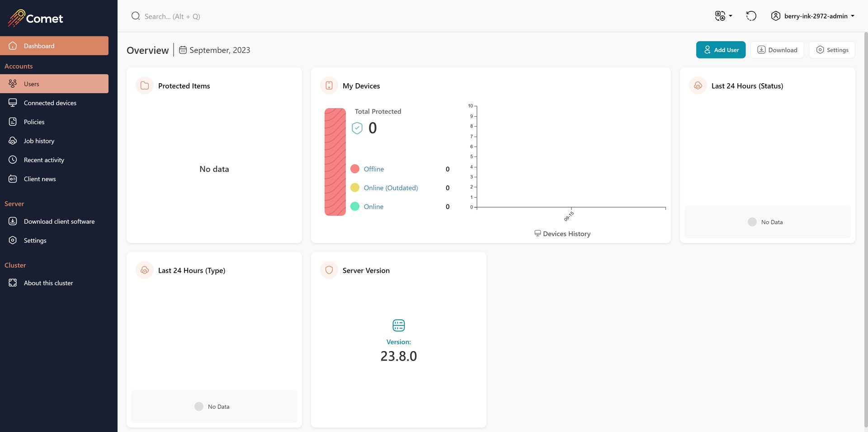Image resolution: width=868 pixels, height=432 pixels.
Task: Click the My Devices panel icon
Action: click(329, 85)
